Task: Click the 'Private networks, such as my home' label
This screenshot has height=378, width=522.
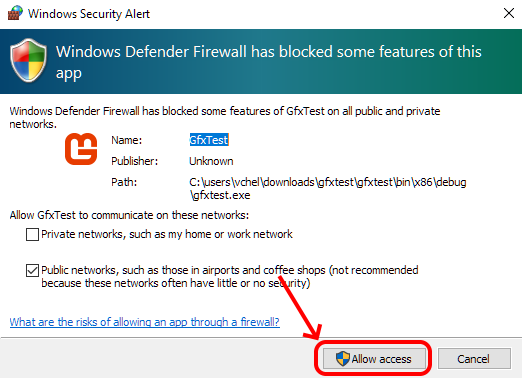Action: [167, 234]
